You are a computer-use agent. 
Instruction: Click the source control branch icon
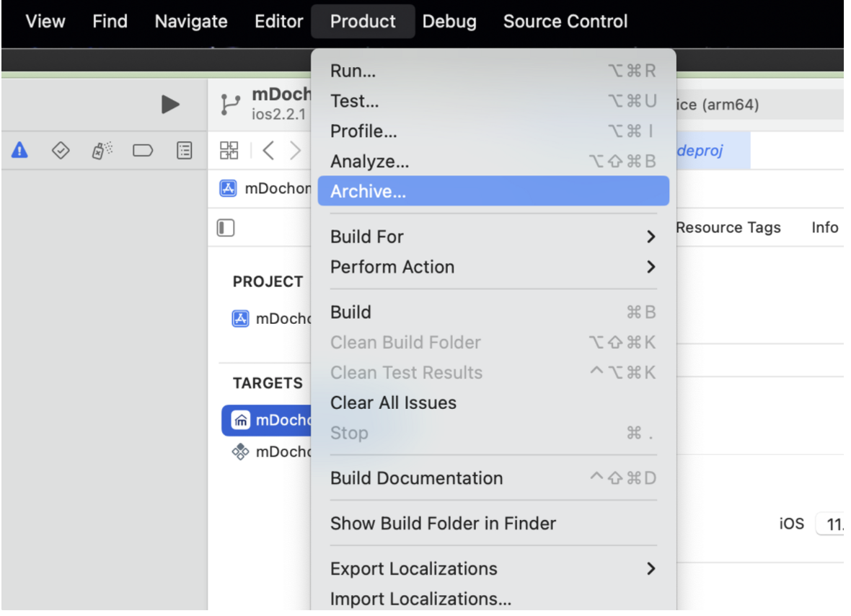point(230,104)
